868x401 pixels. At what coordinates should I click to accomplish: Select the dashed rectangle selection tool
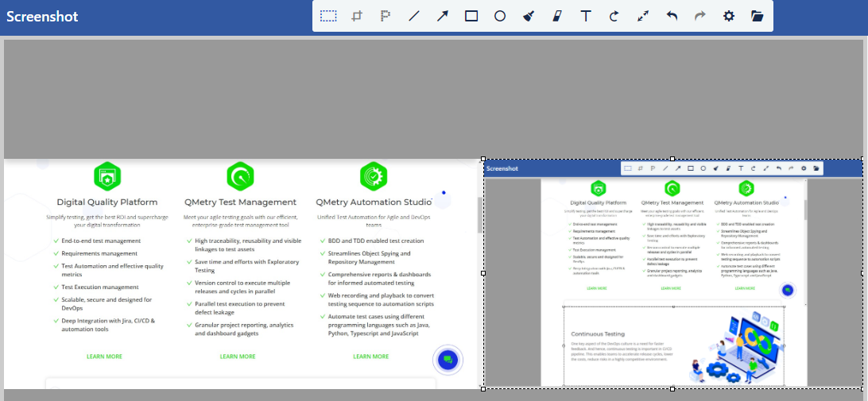point(328,16)
